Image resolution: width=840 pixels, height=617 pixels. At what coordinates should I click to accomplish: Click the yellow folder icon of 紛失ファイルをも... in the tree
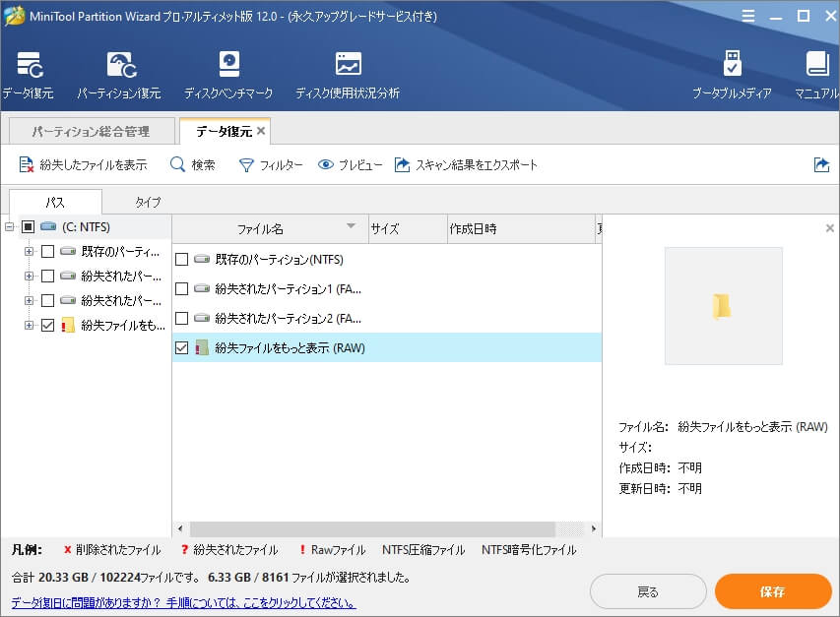coord(68,325)
